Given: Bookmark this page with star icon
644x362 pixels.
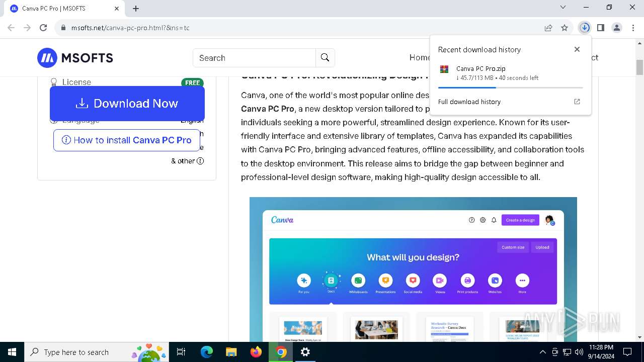Looking at the screenshot, I should [x=565, y=28].
